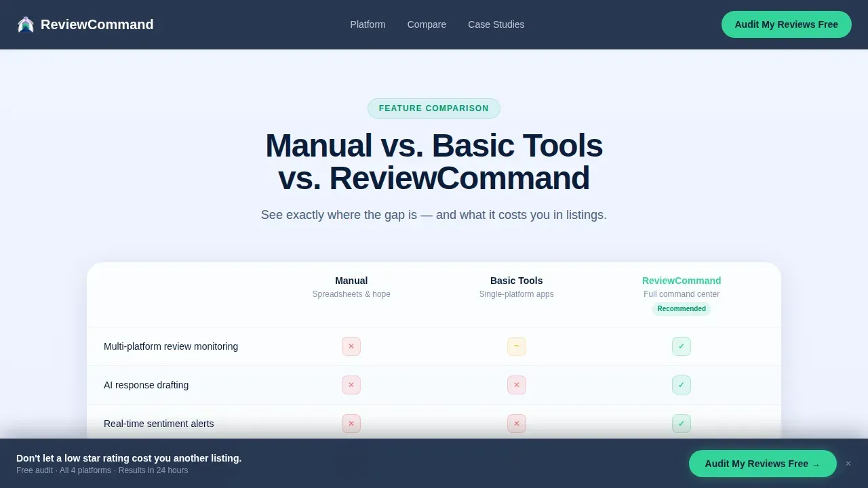The width and height of the screenshot is (868, 488).
Task: Click the Spreadsheets & hope subtitle
Action: (x=351, y=294)
